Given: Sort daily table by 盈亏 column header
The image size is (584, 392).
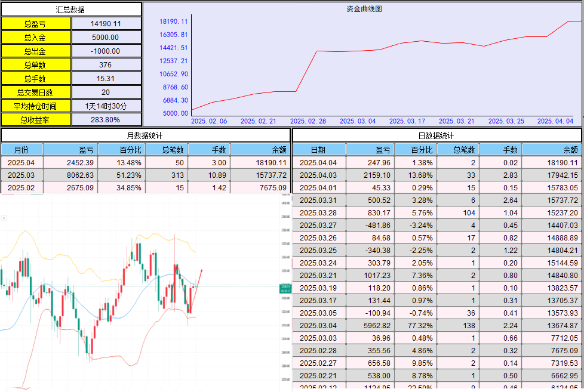Looking at the screenshot, I should tap(370, 150).
